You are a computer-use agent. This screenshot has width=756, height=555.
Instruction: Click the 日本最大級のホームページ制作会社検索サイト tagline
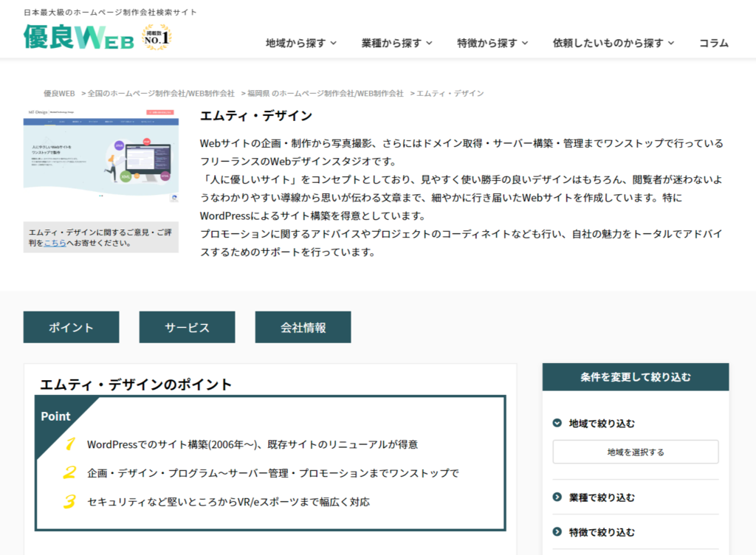click(111, 12)
